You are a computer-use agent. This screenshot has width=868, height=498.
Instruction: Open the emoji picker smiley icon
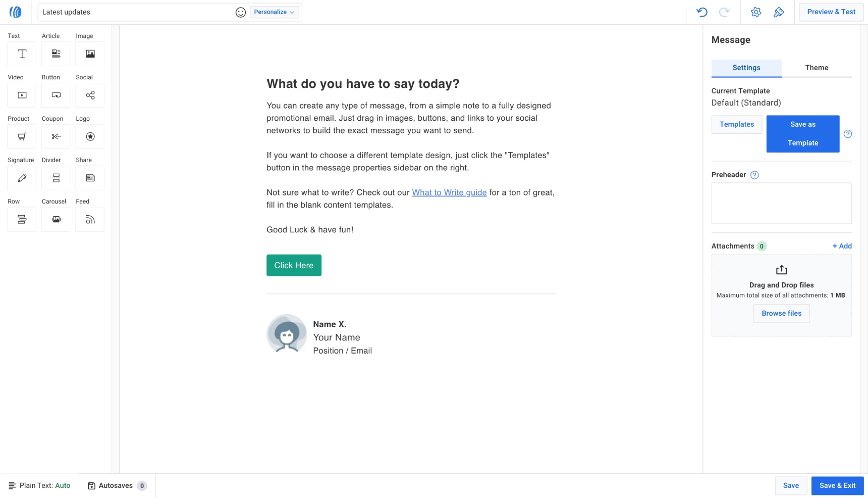click(x=241, y=12)
